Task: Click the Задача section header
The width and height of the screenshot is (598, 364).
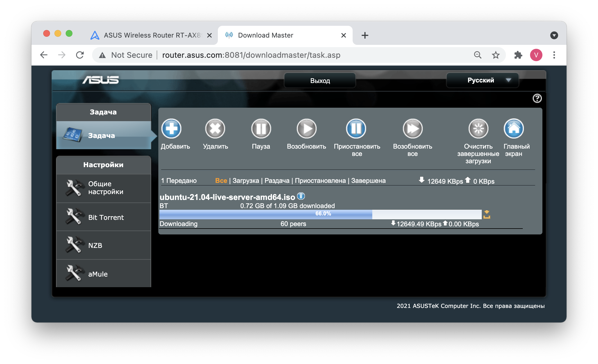Action: 104,112
